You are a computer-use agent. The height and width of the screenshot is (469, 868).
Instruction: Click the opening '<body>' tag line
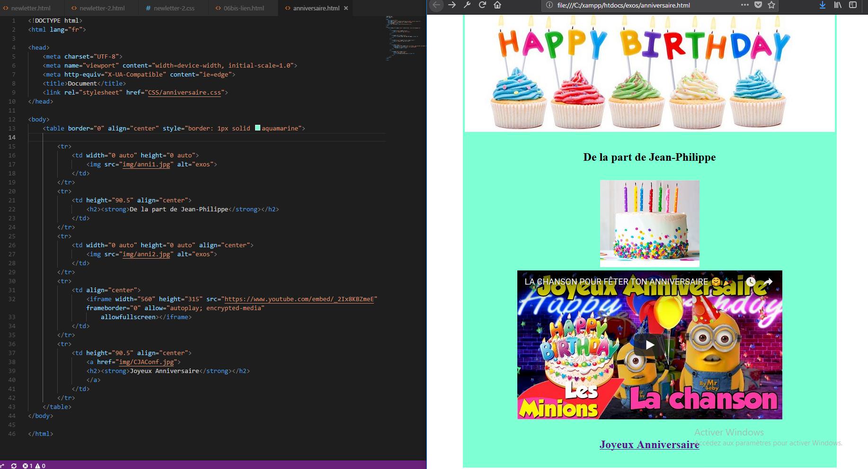39,119
